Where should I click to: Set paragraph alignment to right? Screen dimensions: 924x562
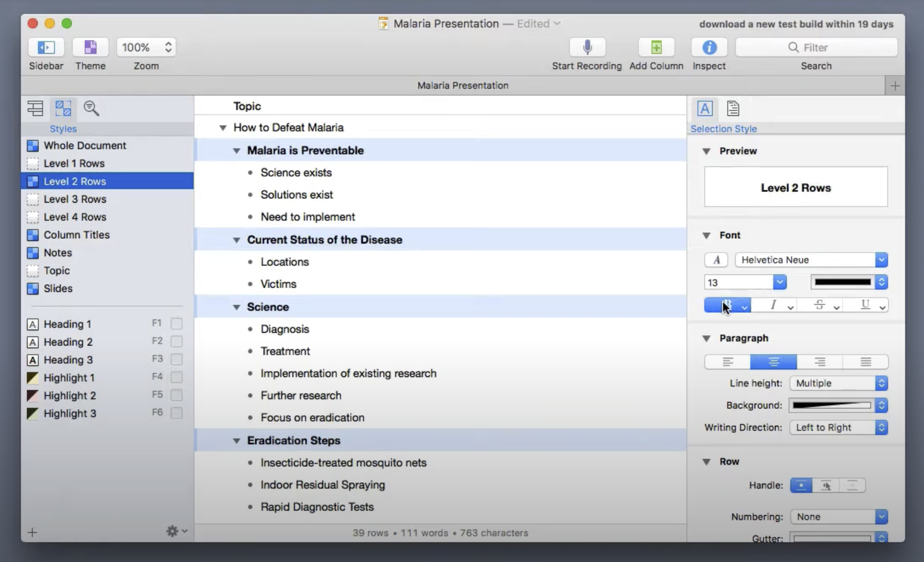[x=820, y=362]
